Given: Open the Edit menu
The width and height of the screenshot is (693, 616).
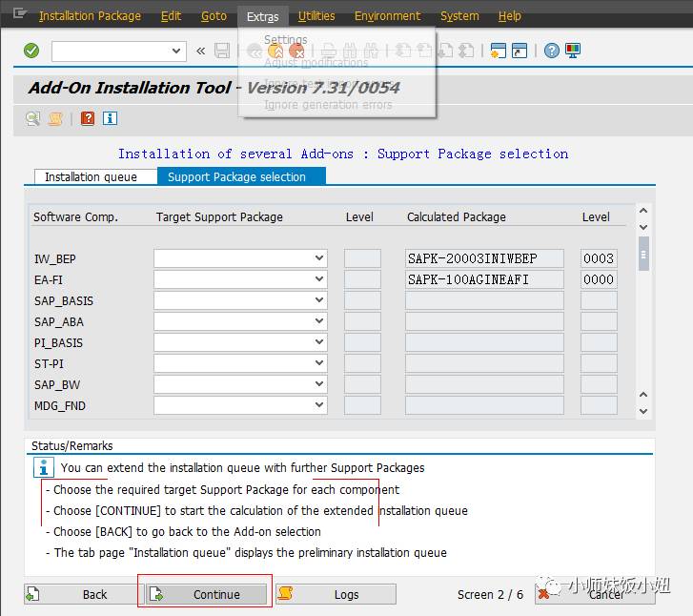Looking at the screenshot, I should point(171,16).
